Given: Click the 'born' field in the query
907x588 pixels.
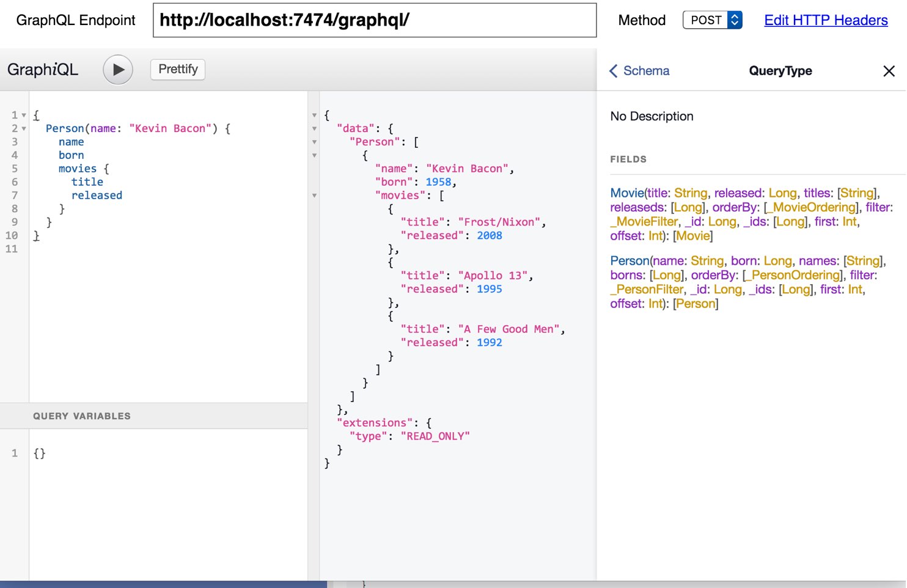Looking at the screenshot, I should [x=72, y=155].
